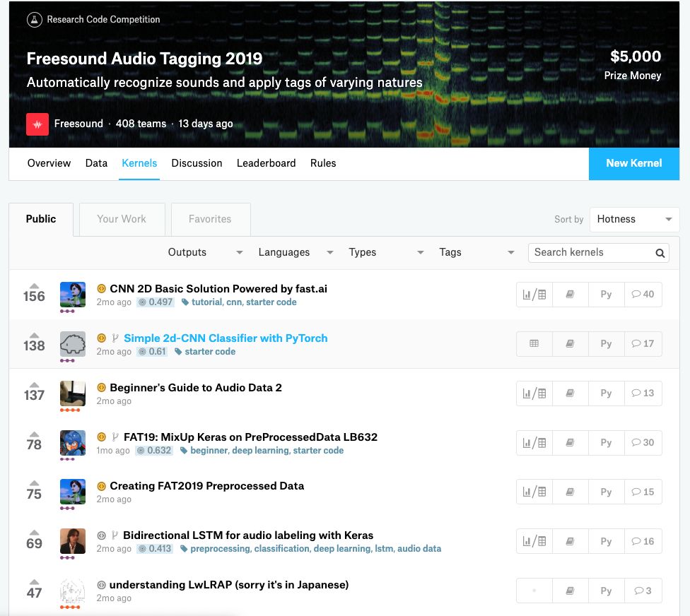690x616 pixels.
Task: Click the 'beginner' tag on FAT19 kernel
Action: 209,451
